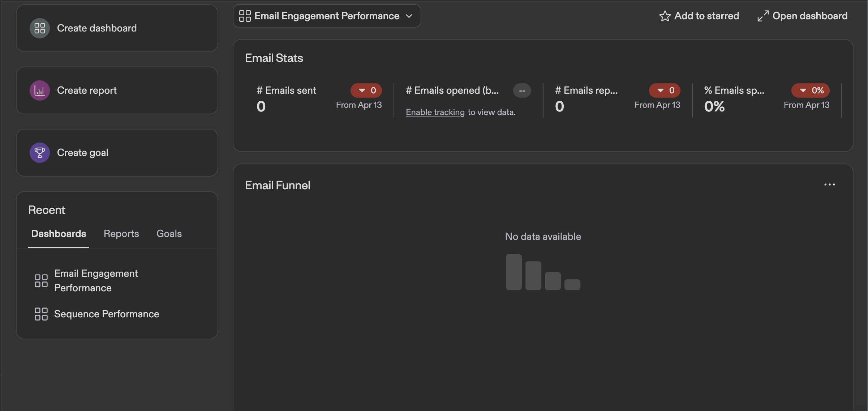This screenshot has width=868, height=411.
Task: Switch to the Reports tab in Recent
Action: click(x=121, y=233)
